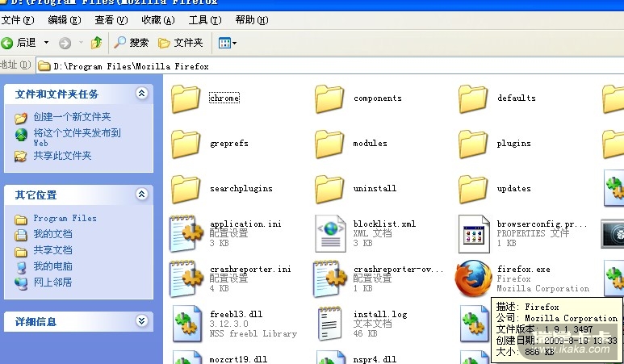Open the 文件(F) menu
The image size is (624, 364).
point(18,20)
